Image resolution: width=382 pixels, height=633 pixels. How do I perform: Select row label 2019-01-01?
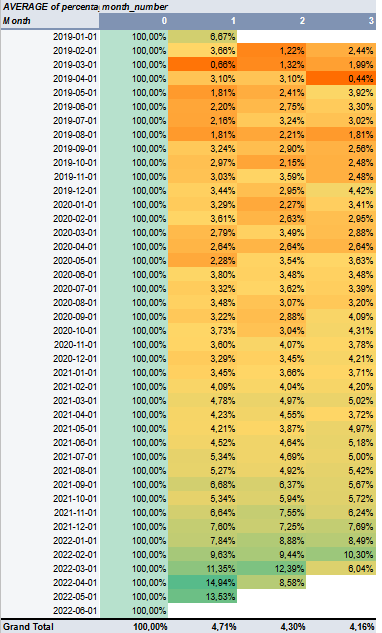pos(50,37)
